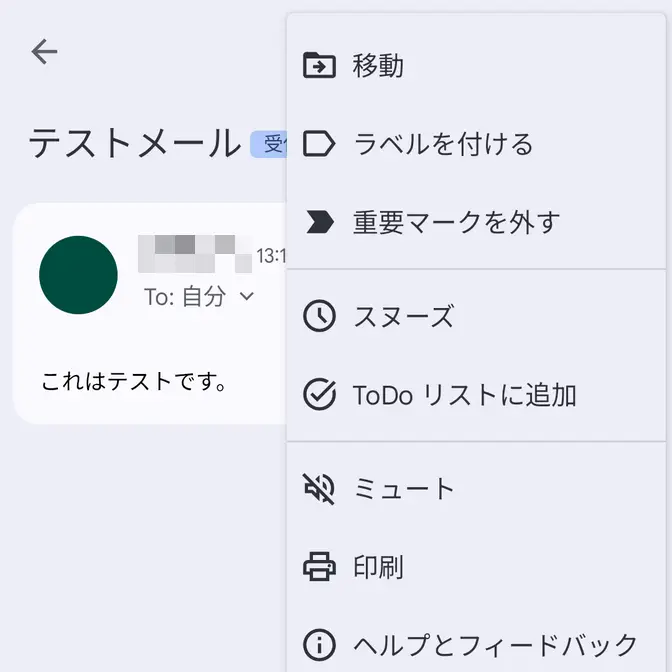Choose ラベルを付ける menu entry
This screenshot has height=672, width=672.
[x=443, y=144]
